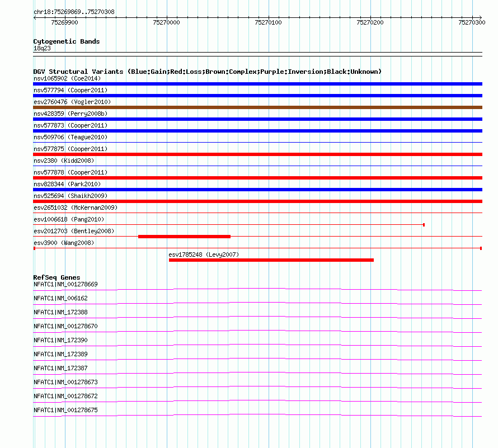This screenshot has width=498, height=448.
Task: Click the blue bar under nsv1065902
Action: click(257, 84)
